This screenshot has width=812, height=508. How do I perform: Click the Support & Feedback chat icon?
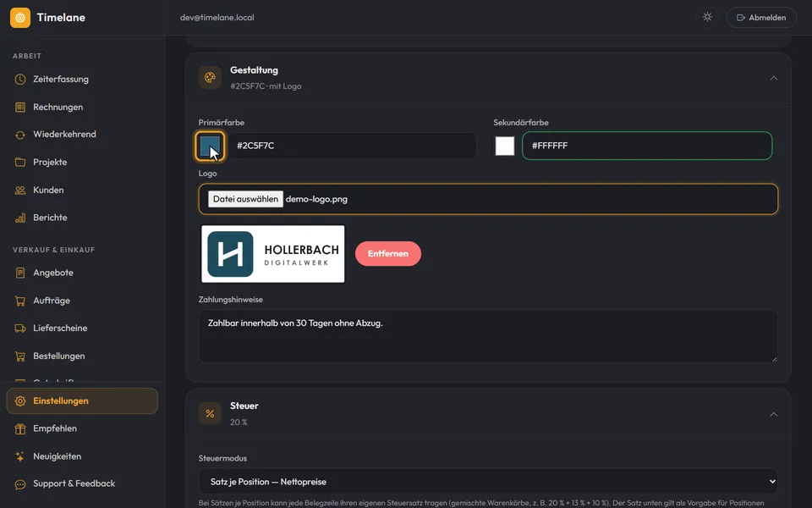[x=20, y=484]
